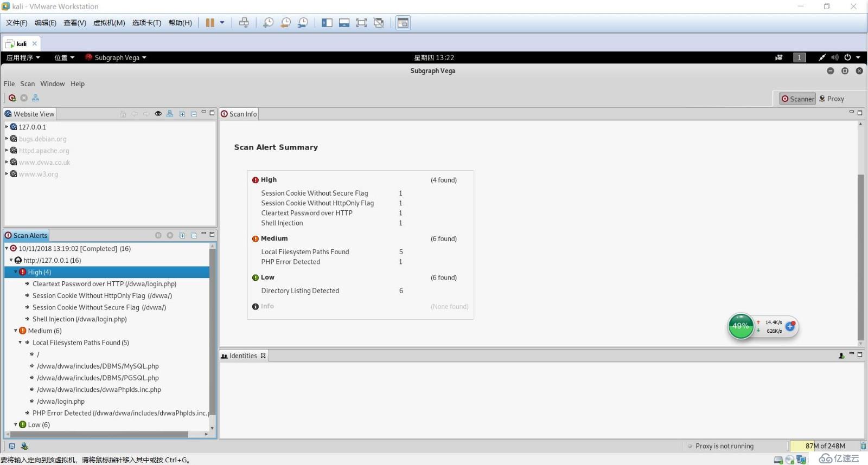Select the PHP Error Detected alert

120,413
